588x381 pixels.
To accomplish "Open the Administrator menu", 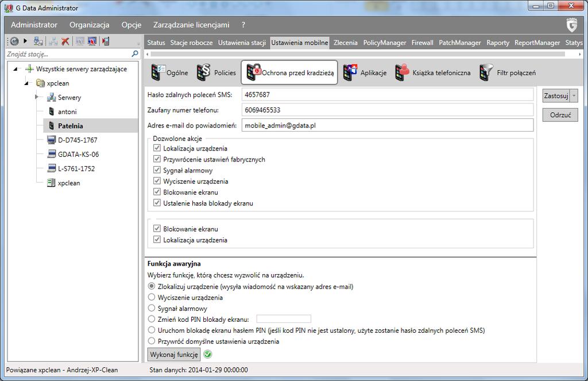I will (34, 25).
